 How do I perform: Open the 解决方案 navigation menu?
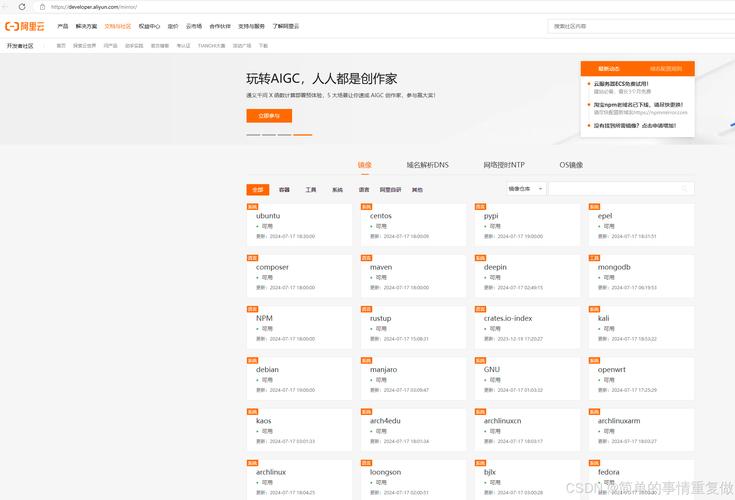point(87,26)
